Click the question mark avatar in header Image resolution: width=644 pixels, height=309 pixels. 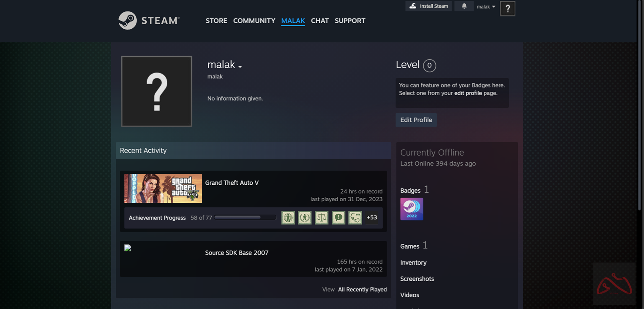508,8
